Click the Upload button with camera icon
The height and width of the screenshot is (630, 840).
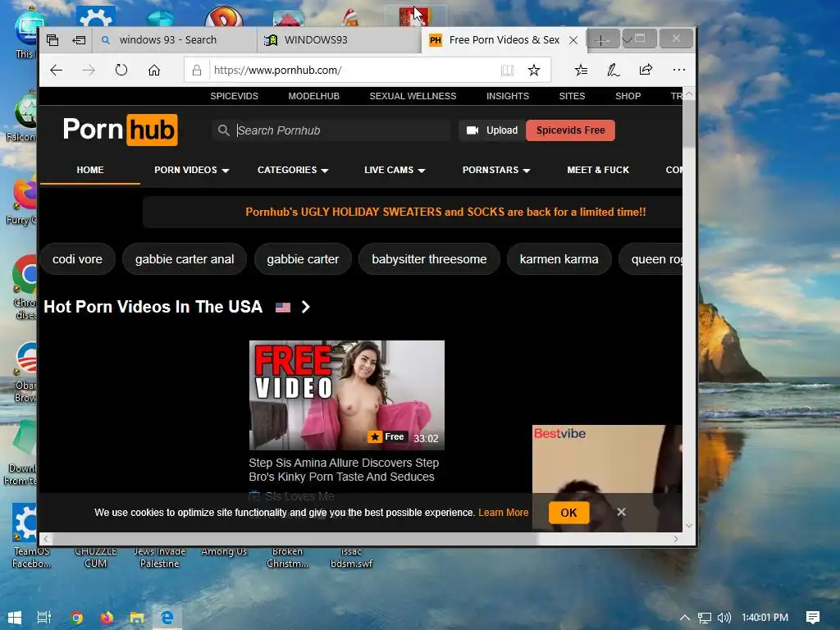click(492, 130)
